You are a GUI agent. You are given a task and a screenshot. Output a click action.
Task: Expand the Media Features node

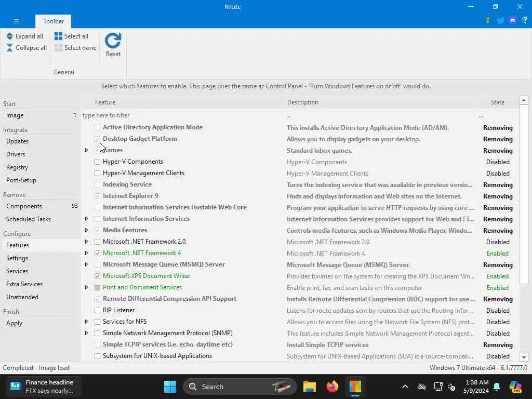click(x=87, y=230)
